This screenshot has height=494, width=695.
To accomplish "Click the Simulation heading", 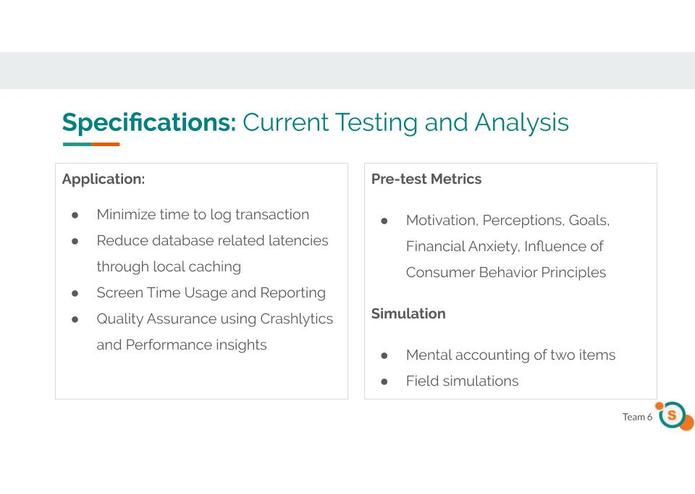I will click(x=408, y=314).
